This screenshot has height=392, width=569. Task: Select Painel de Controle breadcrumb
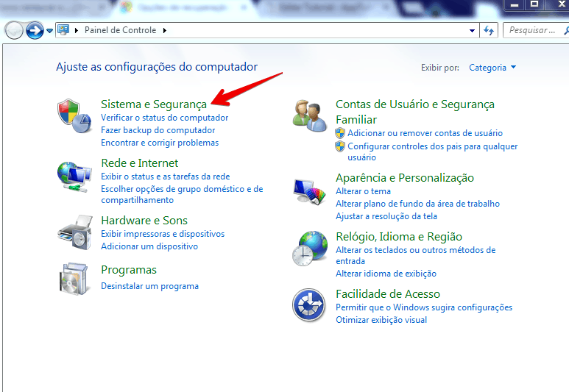click(120, 30)
